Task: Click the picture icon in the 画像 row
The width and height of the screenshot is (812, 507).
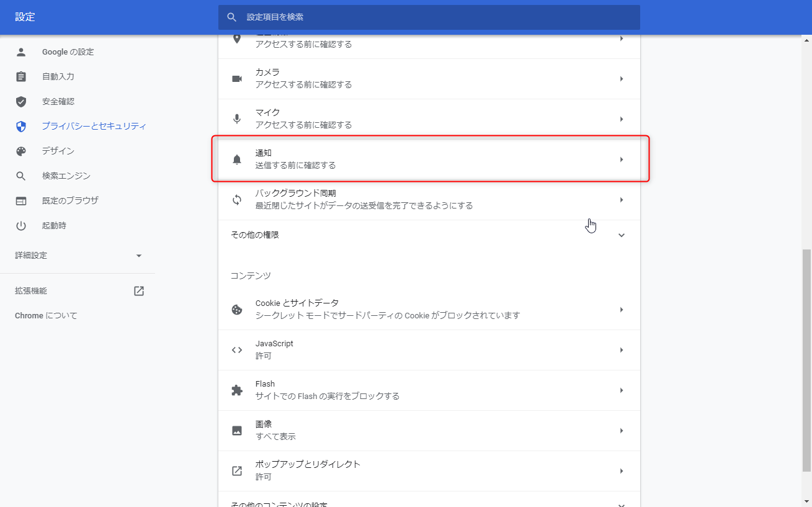Action: [237, 431]
